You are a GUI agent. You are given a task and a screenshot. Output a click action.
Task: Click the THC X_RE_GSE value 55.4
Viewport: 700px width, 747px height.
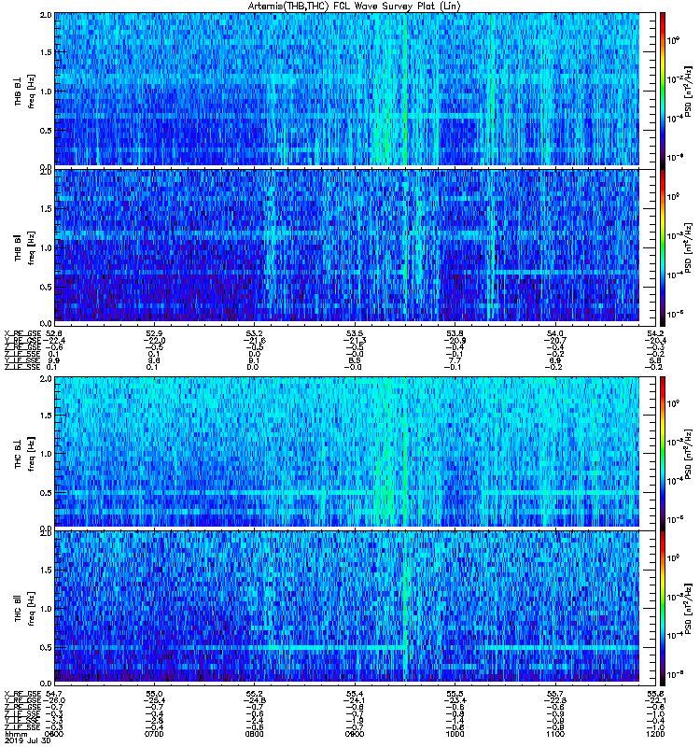(x=355, y=694)
